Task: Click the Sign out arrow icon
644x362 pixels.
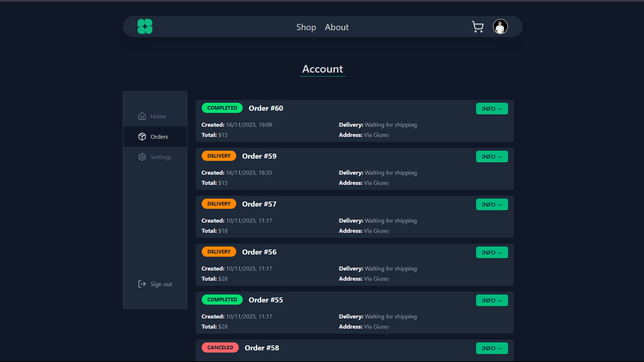Action: pos(142,284)
